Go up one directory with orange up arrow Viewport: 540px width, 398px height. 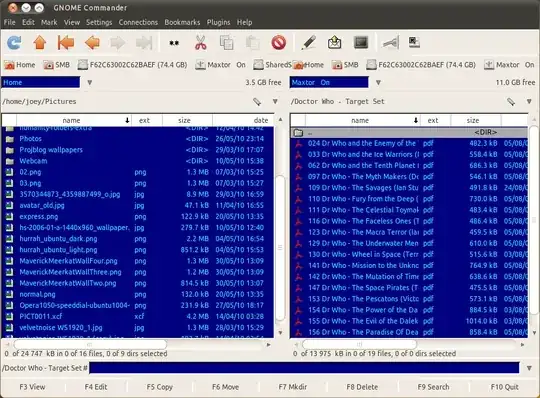[x=40, y=43]
